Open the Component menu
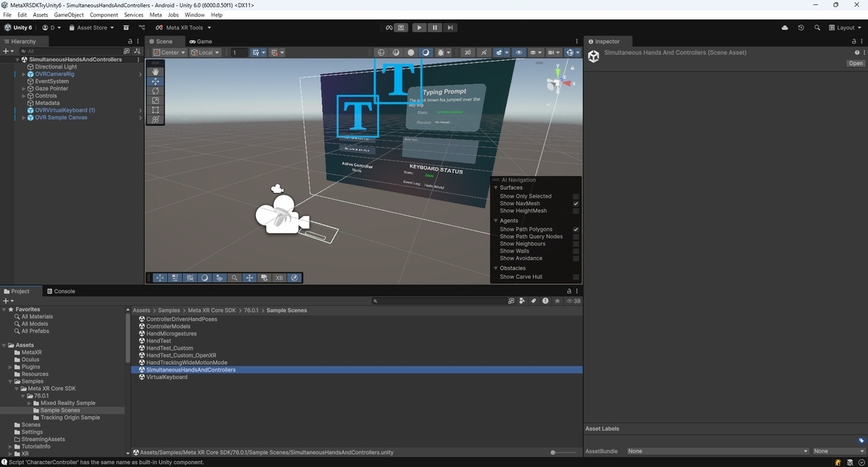 coord(103,14)
